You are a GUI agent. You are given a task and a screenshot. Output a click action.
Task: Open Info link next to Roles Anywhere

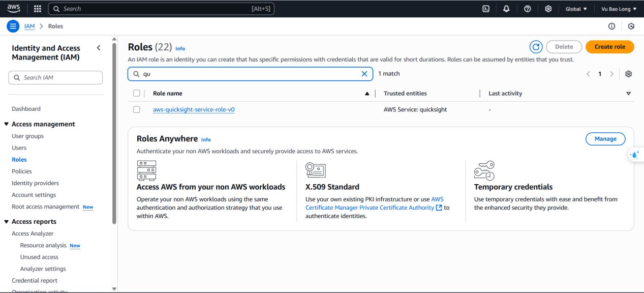tap(206, 140)
